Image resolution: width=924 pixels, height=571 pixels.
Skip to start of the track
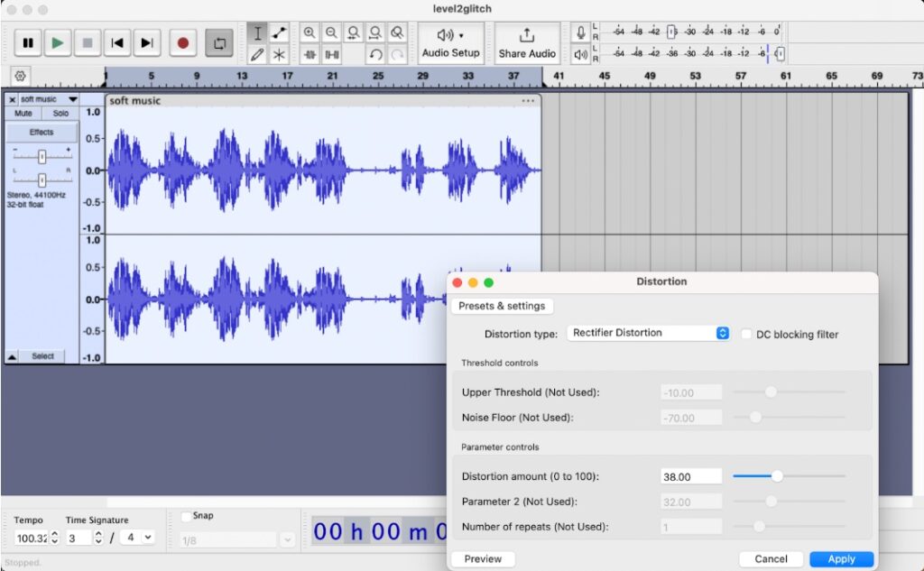click(x=115, y=42)
